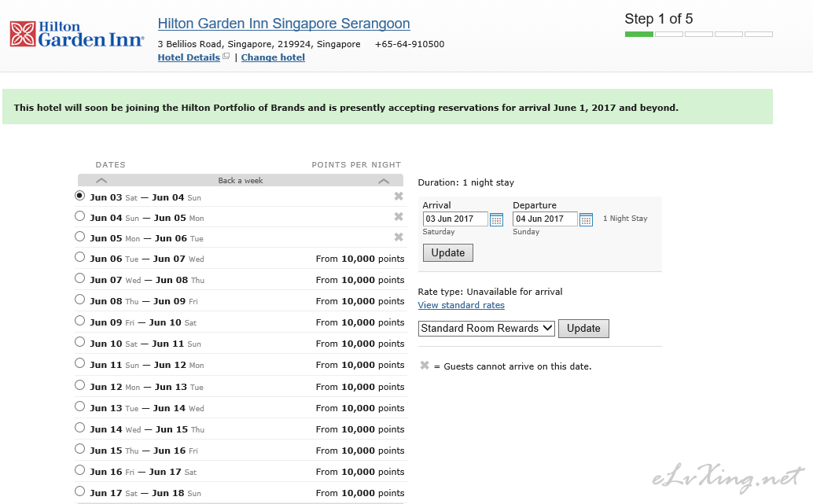Open the Hilton Garden Inn Singapore Serangoon link
The width and height of the screenshot is (813, 504).
coord(284,24)
